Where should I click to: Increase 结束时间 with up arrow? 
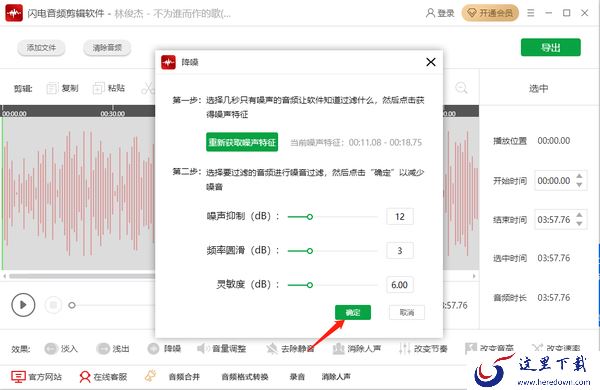(x=579, y=215)
